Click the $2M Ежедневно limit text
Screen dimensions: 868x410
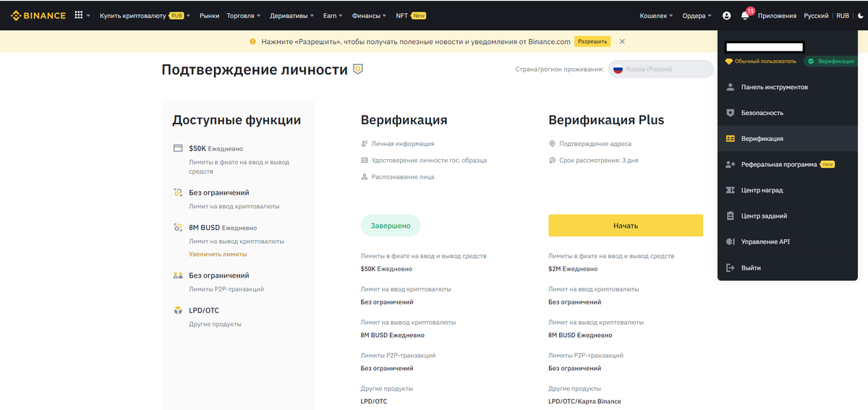point(573,269)
